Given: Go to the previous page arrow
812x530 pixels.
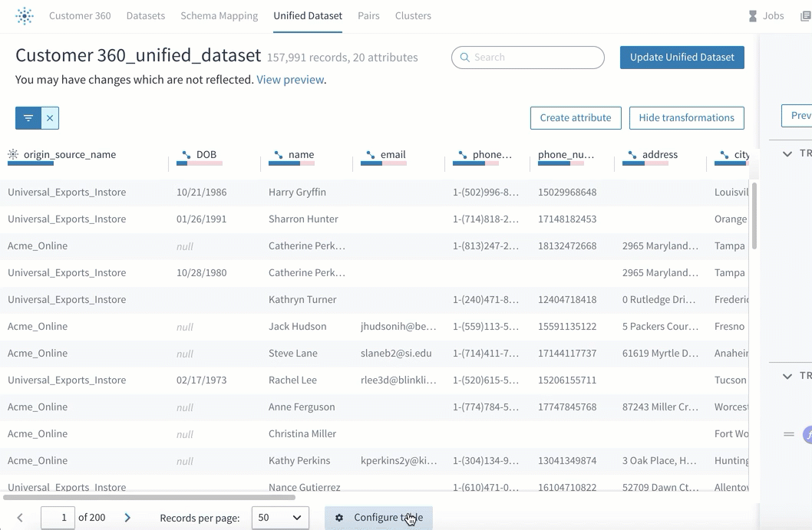Looking at the screenshot, I should click(20, 518).
